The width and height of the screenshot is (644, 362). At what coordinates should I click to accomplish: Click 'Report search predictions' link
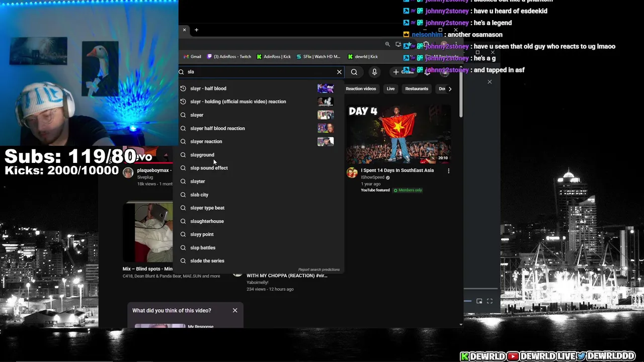click(x=319, y=269)
